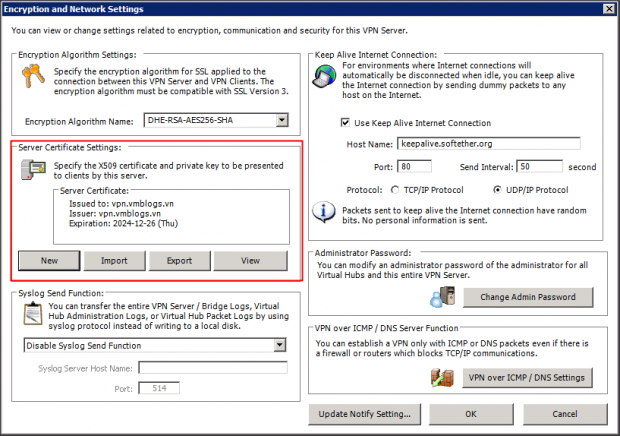620x436 pixels.
Task: Close the Encryption and Network Settings window
Action: click(x=609, y=9)
